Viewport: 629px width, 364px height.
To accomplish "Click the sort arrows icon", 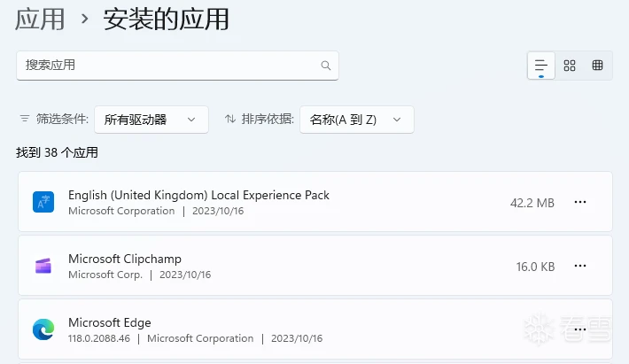I will point(229,119).
